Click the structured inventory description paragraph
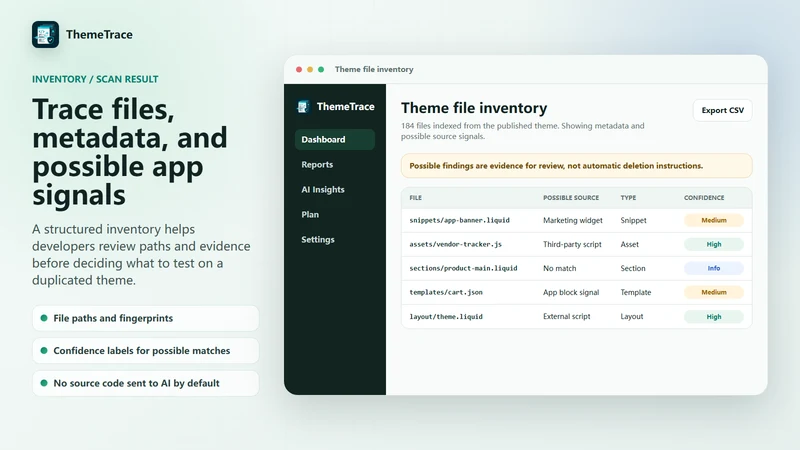 (x=141, y=255)
